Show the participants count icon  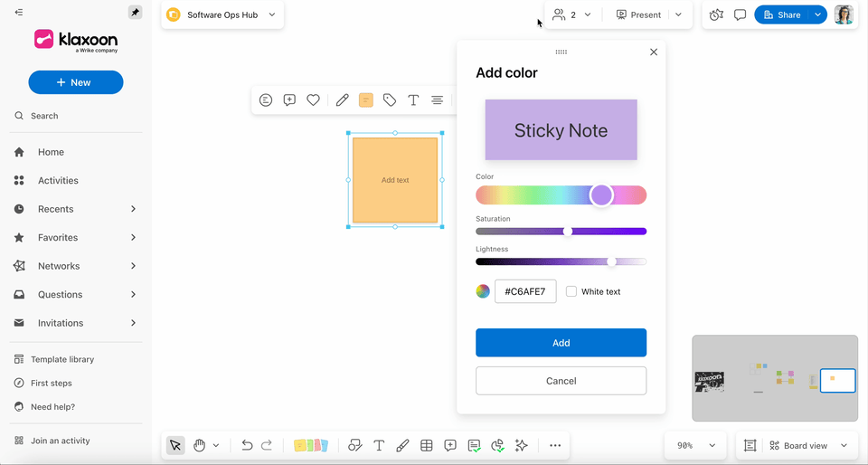559,15
